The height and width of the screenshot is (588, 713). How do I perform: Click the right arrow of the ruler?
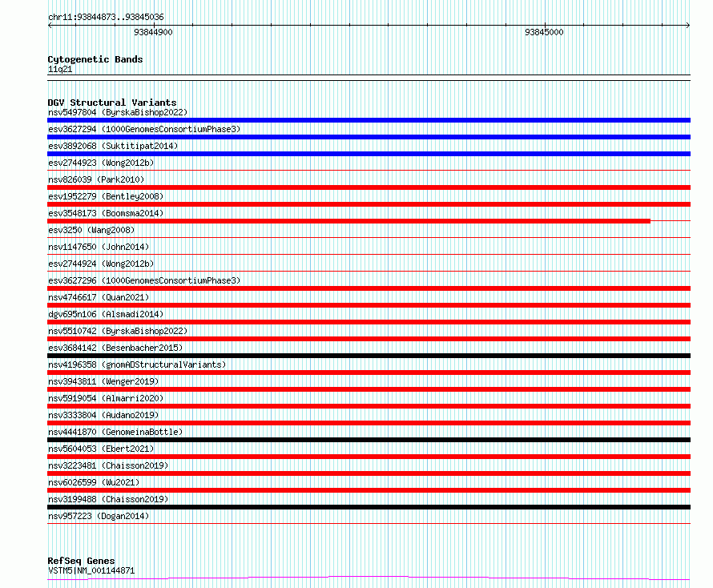click(x=688, y=26)
